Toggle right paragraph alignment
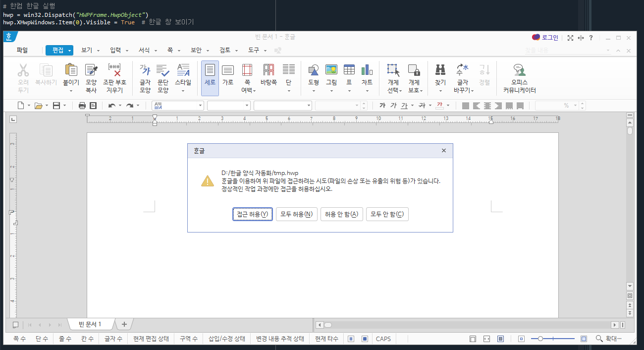 pos(498,106)
